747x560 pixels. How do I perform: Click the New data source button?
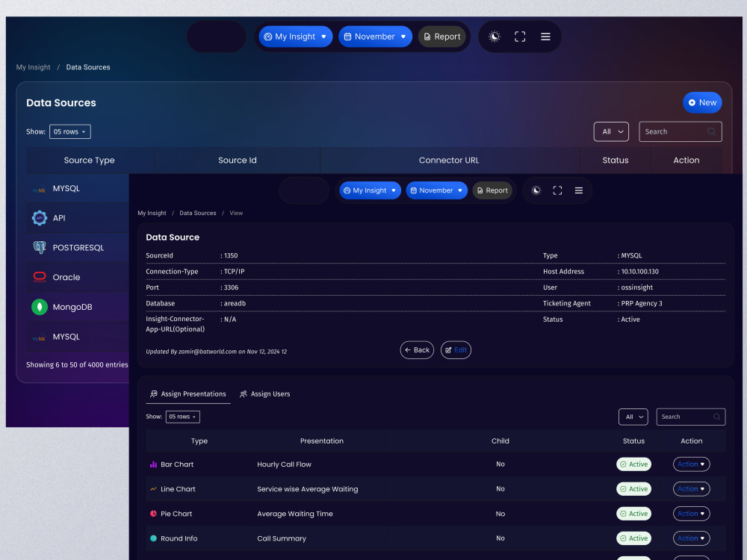pos(702,102)
